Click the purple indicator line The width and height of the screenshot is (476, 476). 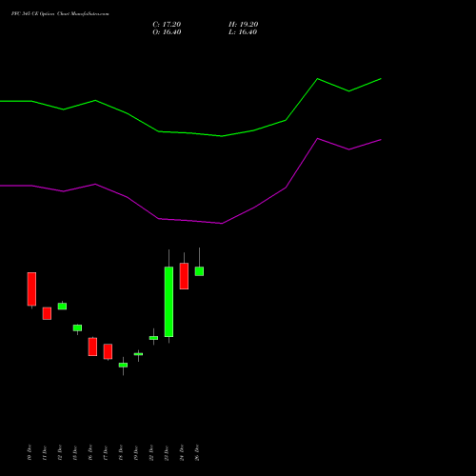(x=190, y=220)
